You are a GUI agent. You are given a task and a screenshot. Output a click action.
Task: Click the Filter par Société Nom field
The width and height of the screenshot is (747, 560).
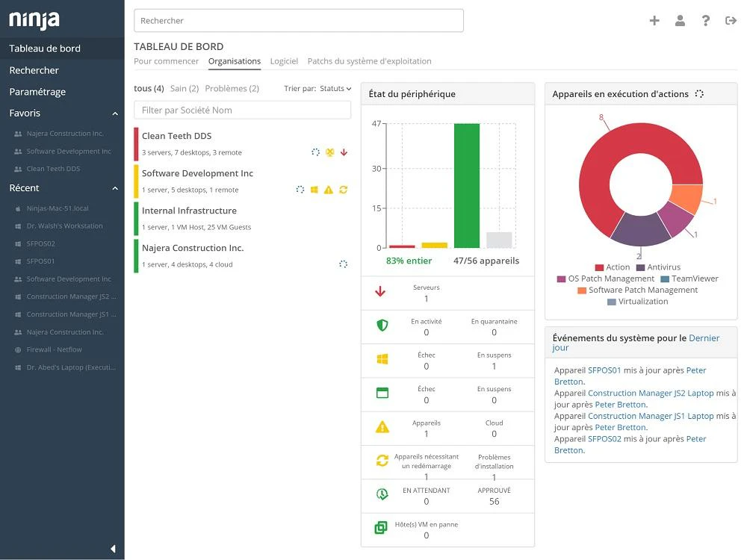pyautogui.click(x=243, y=110)
